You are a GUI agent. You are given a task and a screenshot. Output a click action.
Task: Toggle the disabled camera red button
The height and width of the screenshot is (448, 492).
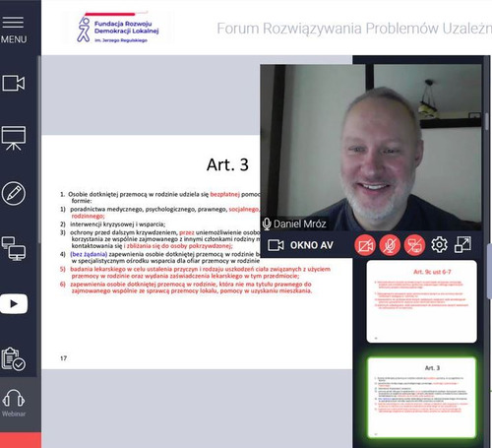tap(365, 245)
